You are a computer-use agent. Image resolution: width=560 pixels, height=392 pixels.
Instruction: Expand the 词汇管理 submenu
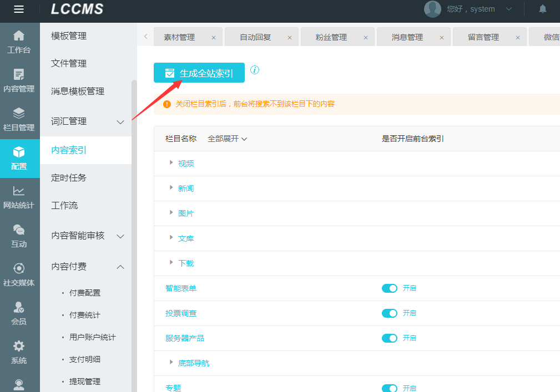[x=120, y=122]
